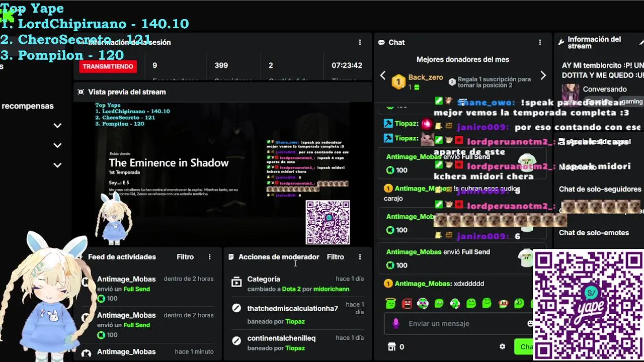644x362 pixels.
Task: Click Antimage_Mobas entry from hace 1 minuto
Action: point(148,352)
